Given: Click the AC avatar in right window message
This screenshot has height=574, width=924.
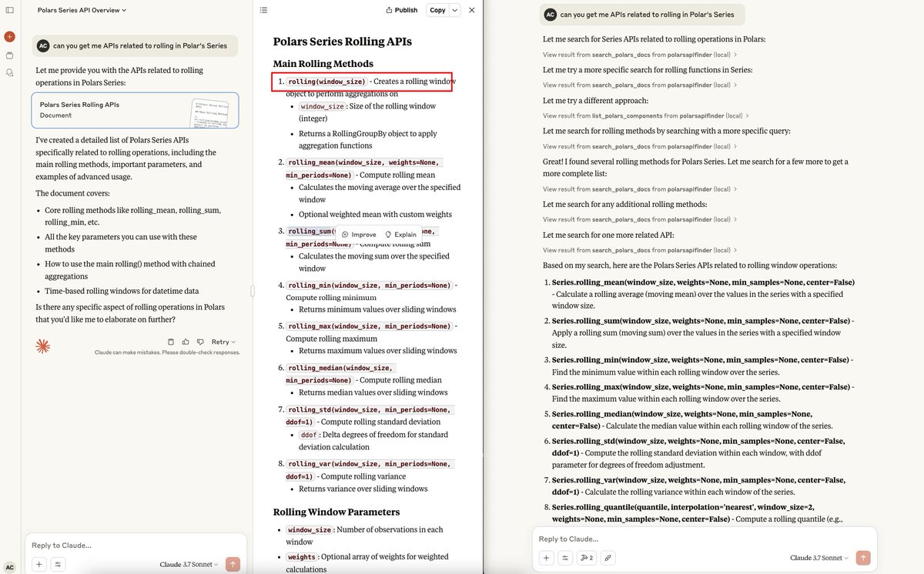Looking at the screenshot, I should (550, 15).
